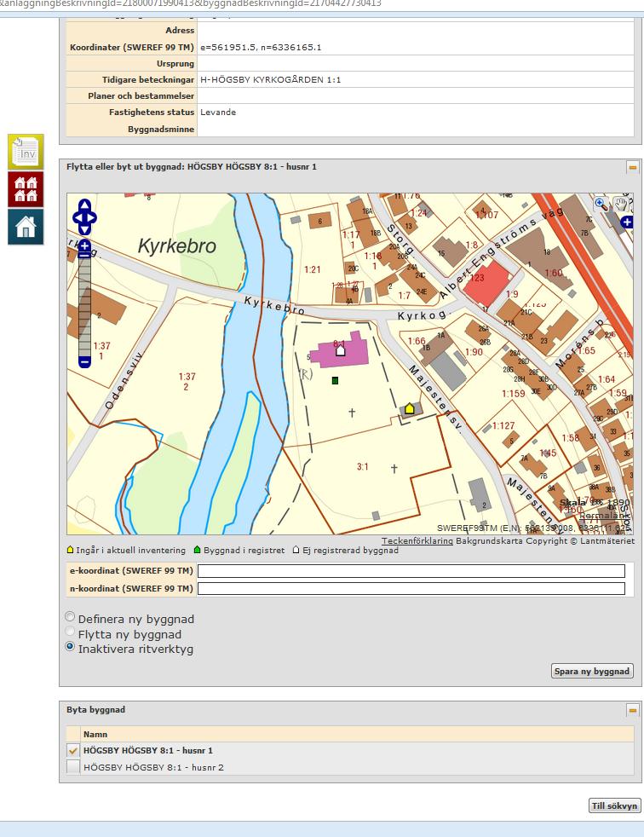Image resolution: width=644 pixels, height=837 pixels.
Task: Select Inaktivera ritverktyg radio button
Action: [70, 646]
